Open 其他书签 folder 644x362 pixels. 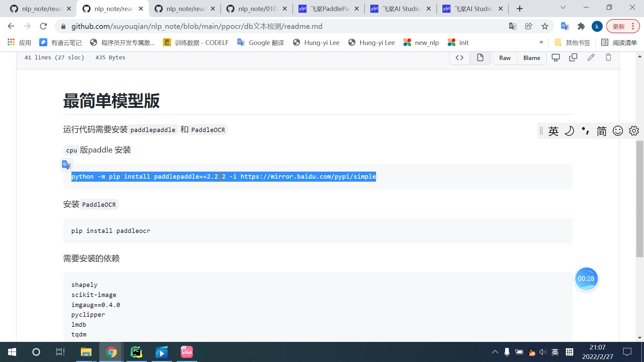pyautogui.click(x=573, y=43)
